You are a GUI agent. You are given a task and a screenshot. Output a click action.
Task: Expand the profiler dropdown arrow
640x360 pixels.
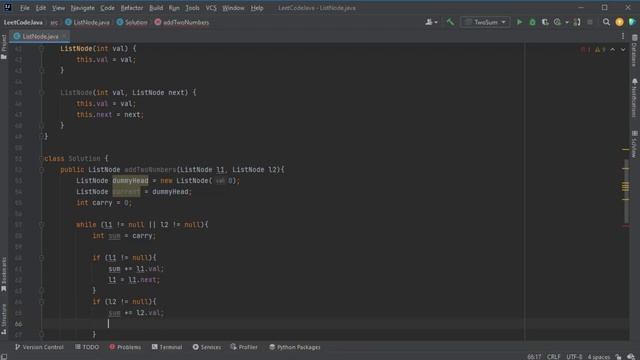(x=567, y=22)
